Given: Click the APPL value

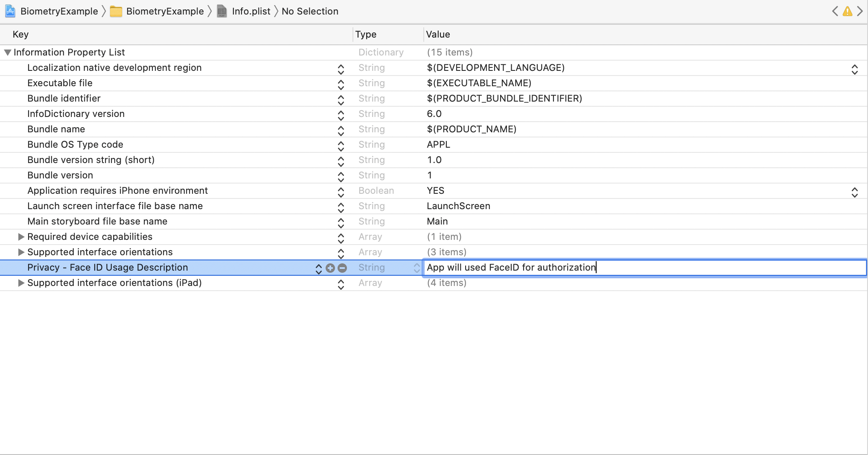Looking at the screenshot, I should 438,145.
